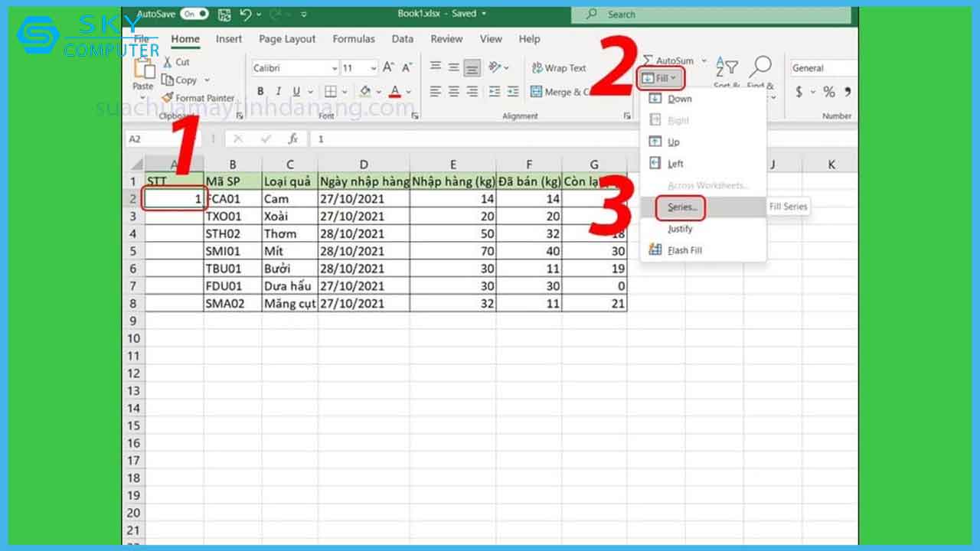Click the Bottom Align icon
980x551 pixels.
coord(472,67)
